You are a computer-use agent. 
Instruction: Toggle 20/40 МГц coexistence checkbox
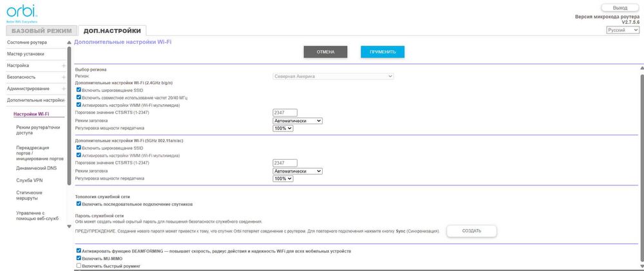coord(79,97)
